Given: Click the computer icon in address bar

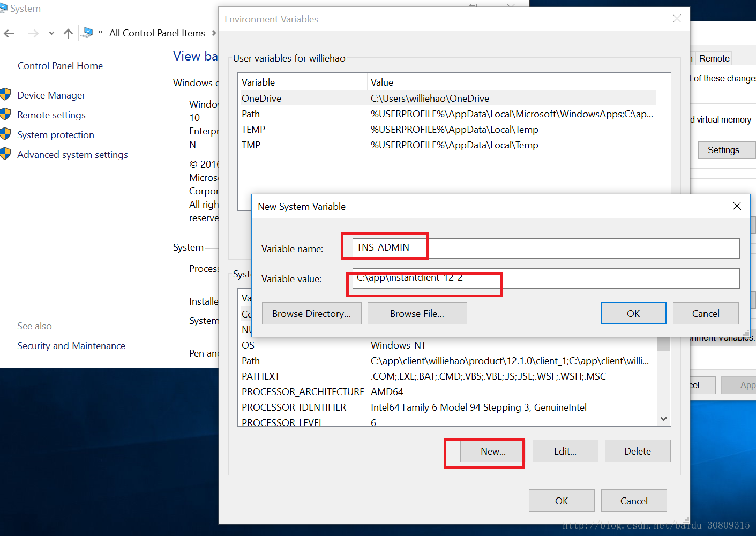Looking at the screenshot, I should (88, 33).
